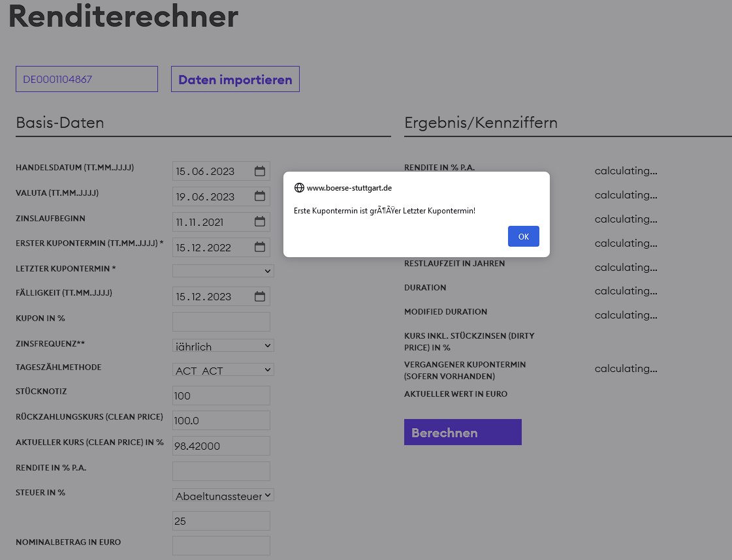The height and width of the screenshot is (560, 732).
Task: Open calendar picker for Valuta date
Action: pyautogui.click(x=260, y=196)
